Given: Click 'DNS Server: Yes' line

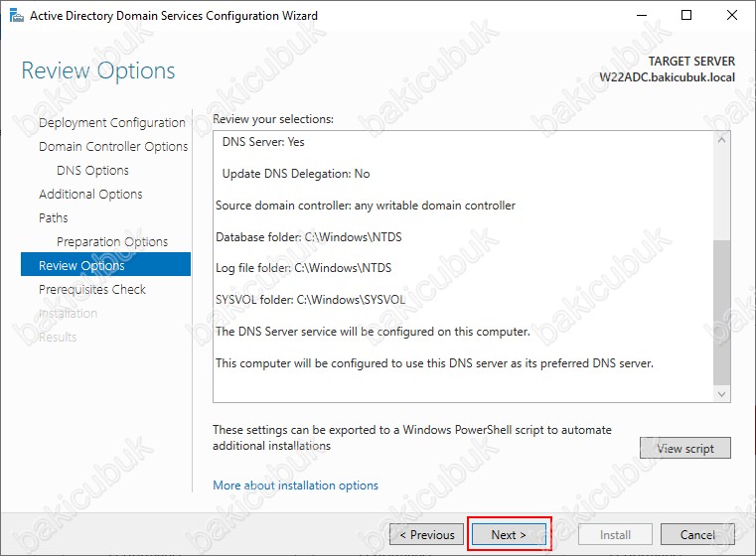Looking at the screenshot, I should click(263, 142).
